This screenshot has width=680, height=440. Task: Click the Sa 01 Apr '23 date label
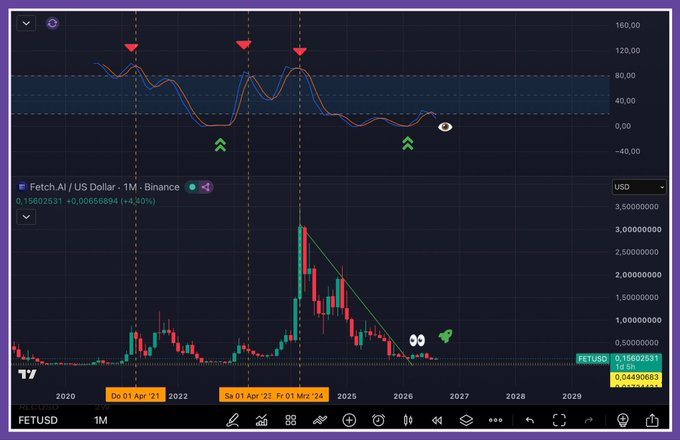pyautogui.click(x=247, y=395)
